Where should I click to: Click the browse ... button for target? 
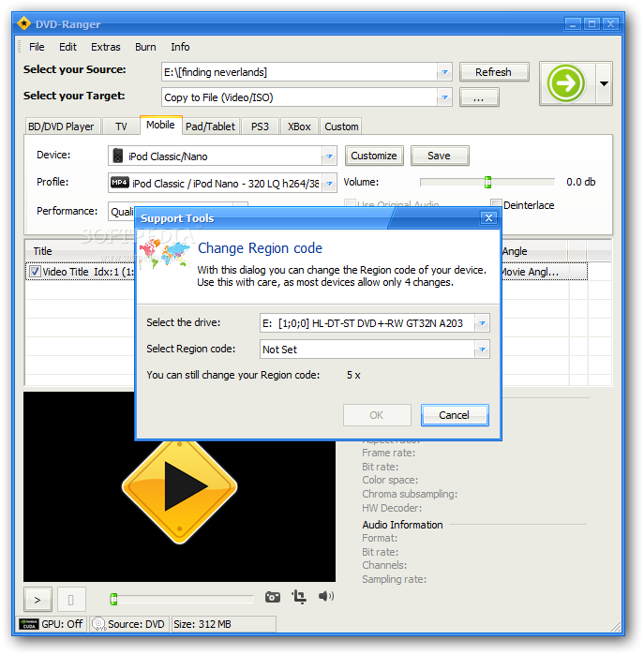point(479,97)
